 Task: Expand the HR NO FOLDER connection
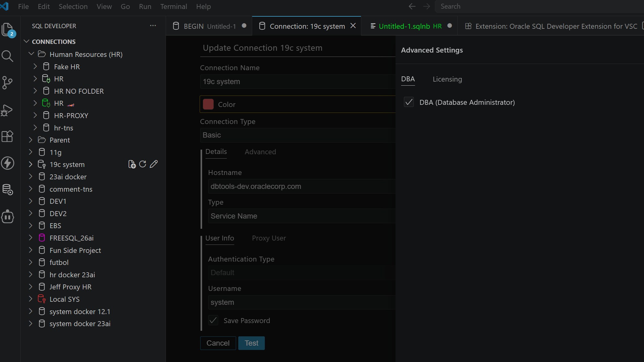(x=35, y=91)
